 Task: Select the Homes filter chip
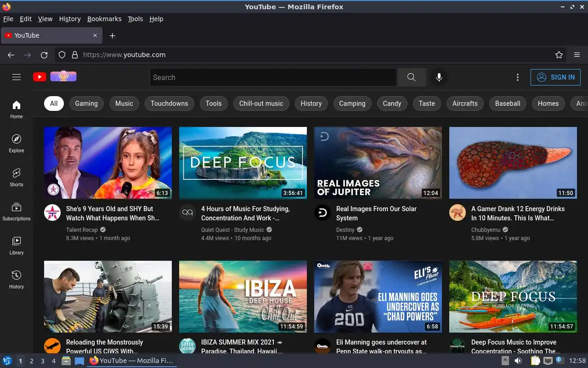click(548, 103)
